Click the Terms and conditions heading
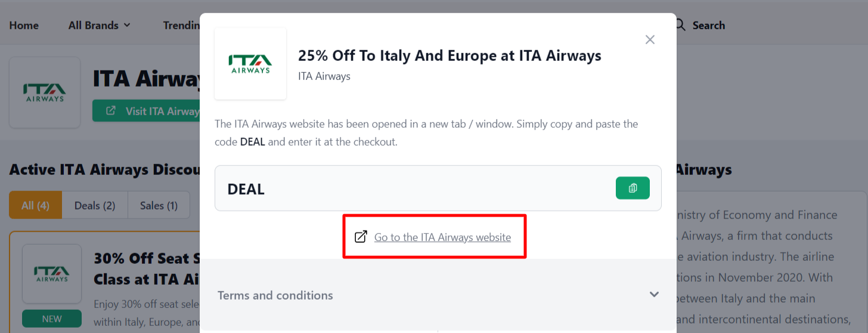This screenshot has width=868, height=333. (275, 295)
